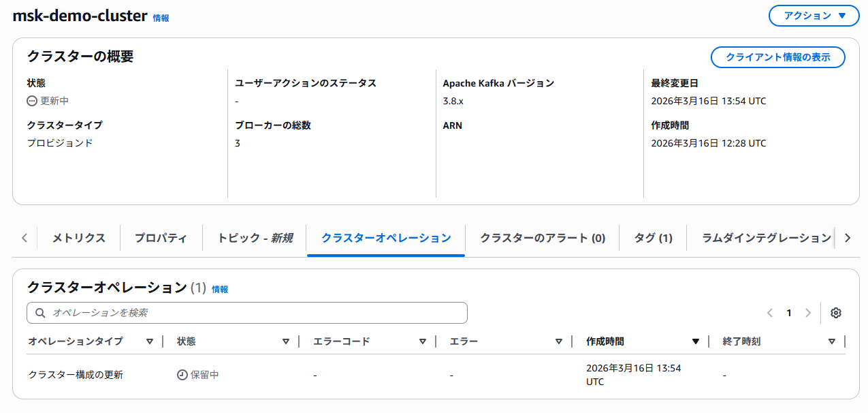This screenshot has width=868, height=413.
Task: Open the table preferences gear icon
Action: 836,313
